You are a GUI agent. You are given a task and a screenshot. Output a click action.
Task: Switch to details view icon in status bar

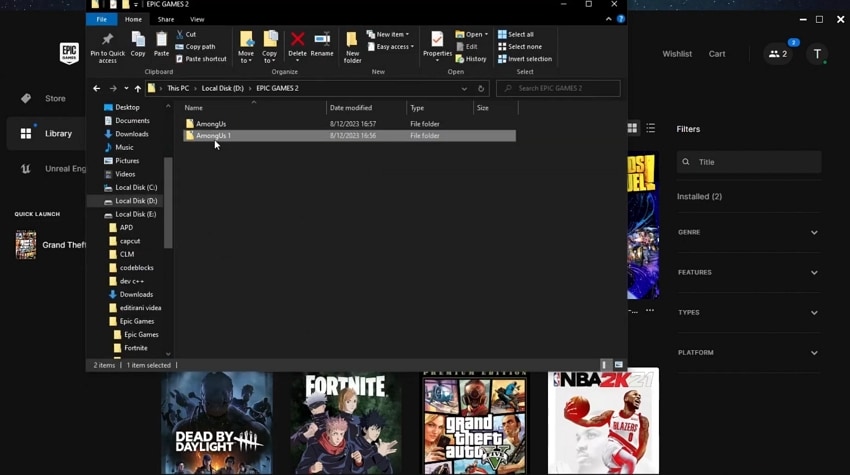[604, 365]
